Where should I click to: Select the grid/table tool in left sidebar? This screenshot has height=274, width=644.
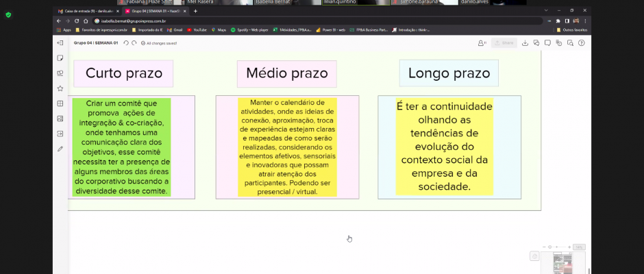pyautogui.click(x=60, y=103)
